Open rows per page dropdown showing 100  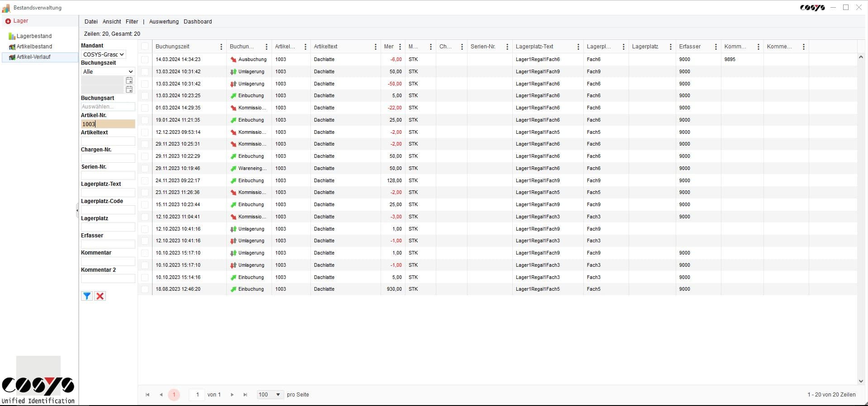click(270, 395)
